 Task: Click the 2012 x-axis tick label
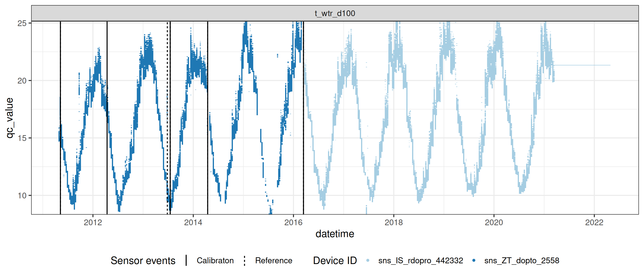pos(93,223)
